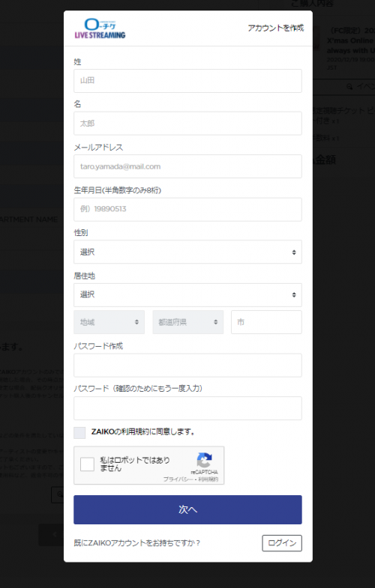Viewport: 375px width, 588px height.
Task: Focus the password confirmation field
Action: tap(187, 408)
